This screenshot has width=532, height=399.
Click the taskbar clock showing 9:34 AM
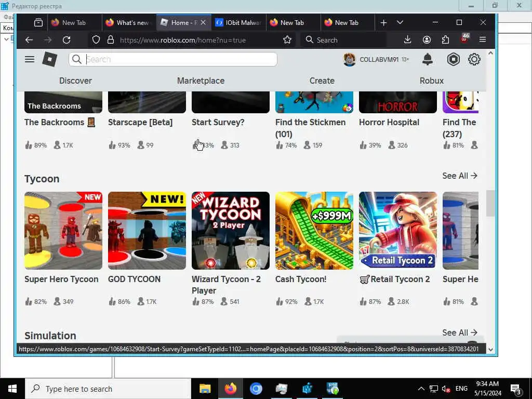pyautogui.click(x=487, y=389)
